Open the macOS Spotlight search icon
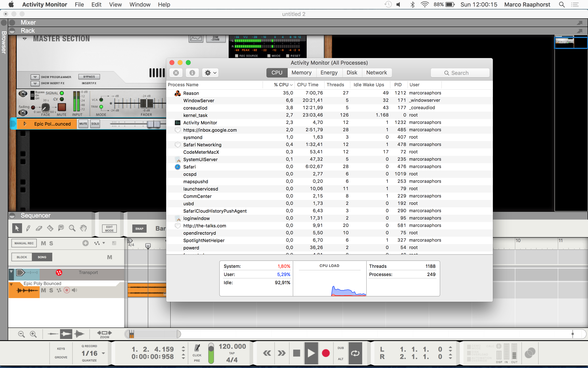The height and width of the screenshot is (368, 588). 562,5
